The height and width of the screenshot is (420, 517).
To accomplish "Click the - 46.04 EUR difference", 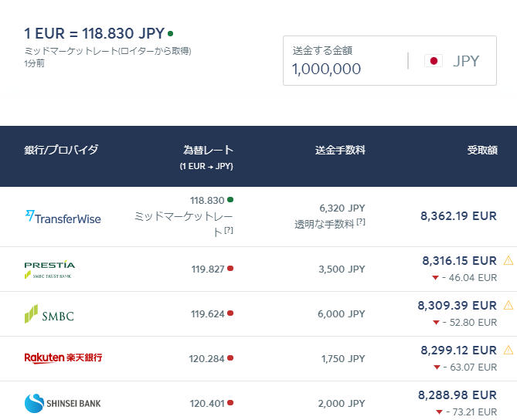I will [x=469, y=278].
